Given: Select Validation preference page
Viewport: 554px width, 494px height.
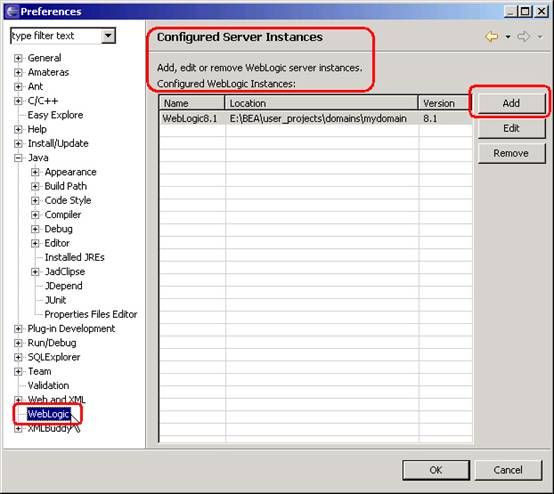Looking at the screenshot, I should tap(48, 386).
